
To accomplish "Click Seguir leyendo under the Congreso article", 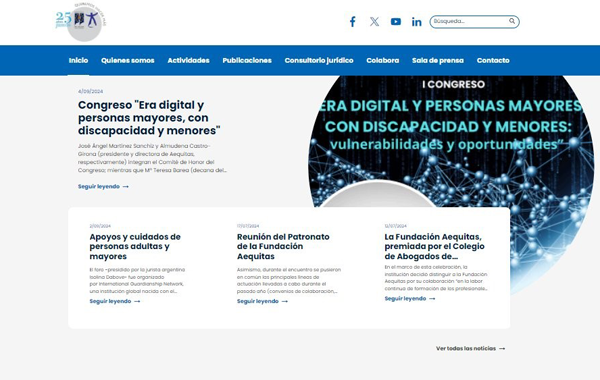I will tap(103, 186).
